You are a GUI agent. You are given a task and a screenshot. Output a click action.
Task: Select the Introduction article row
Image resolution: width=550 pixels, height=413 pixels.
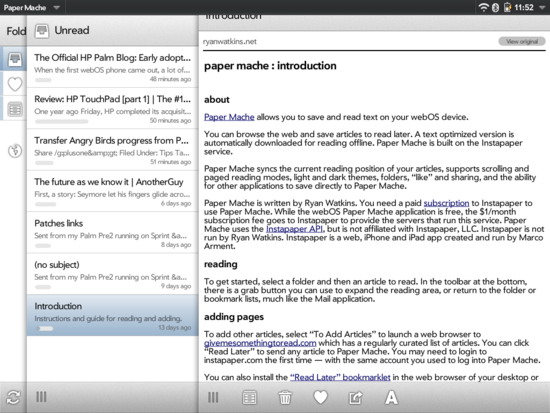[x=113, y=315]
